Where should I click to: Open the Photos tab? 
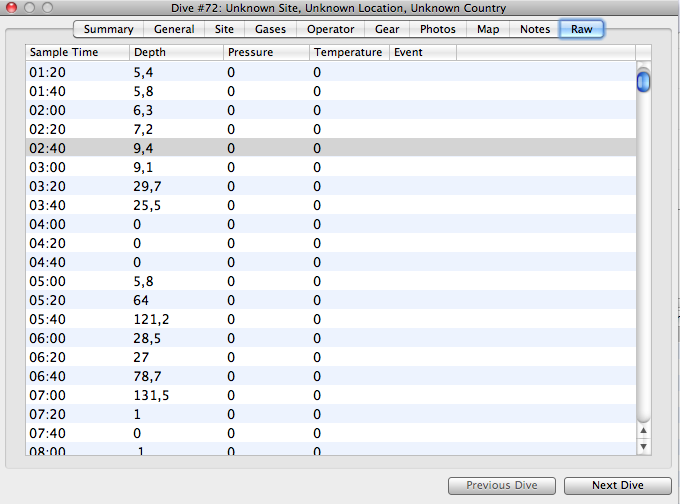438,29
